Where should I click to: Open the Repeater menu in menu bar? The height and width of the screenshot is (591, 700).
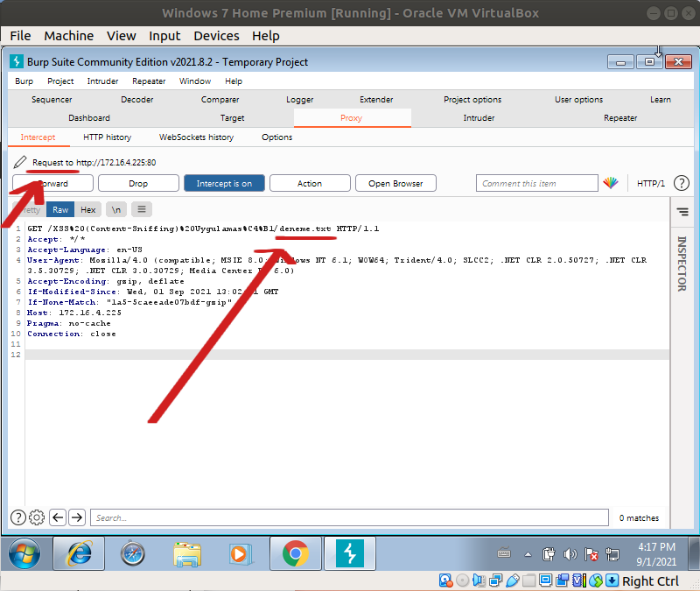tap(149, 81)
